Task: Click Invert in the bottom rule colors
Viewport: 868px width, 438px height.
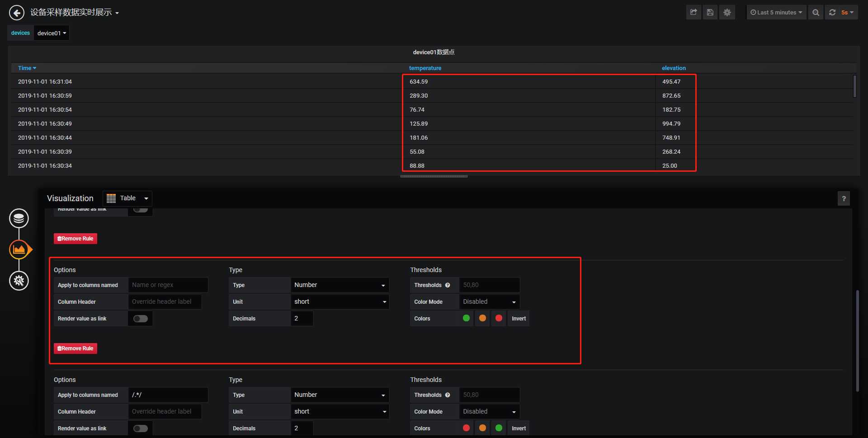Action: (519, 429)
